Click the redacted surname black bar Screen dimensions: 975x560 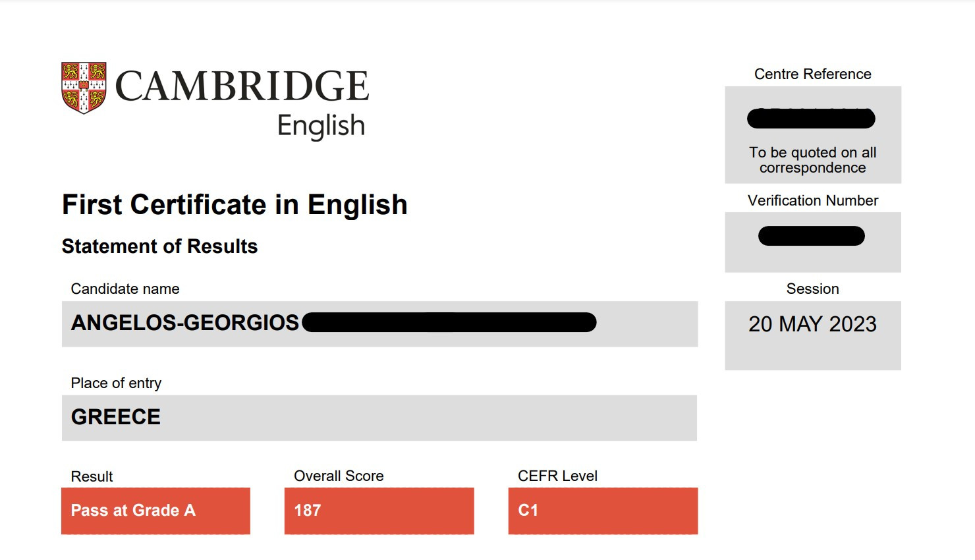coord(449,322)
